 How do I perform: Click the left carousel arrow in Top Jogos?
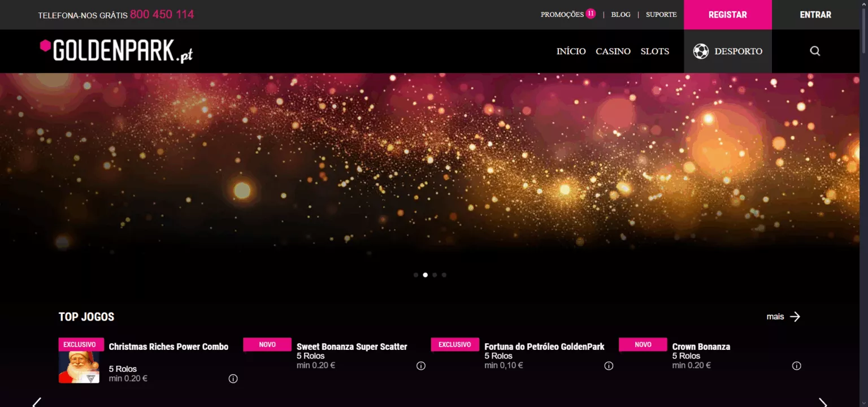[x=37, y=402]
